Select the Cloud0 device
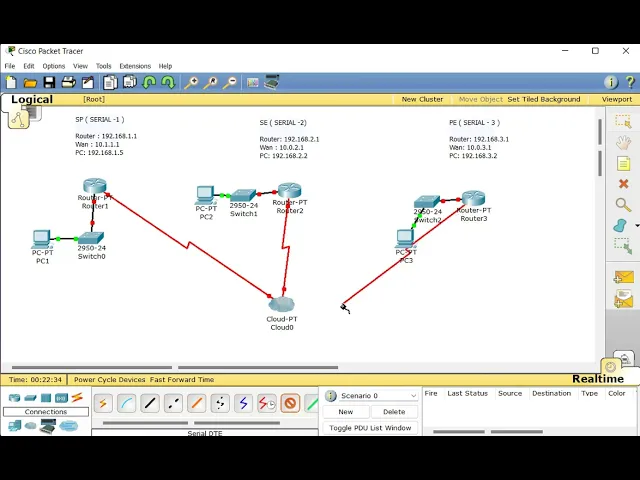 click(281, 304)
